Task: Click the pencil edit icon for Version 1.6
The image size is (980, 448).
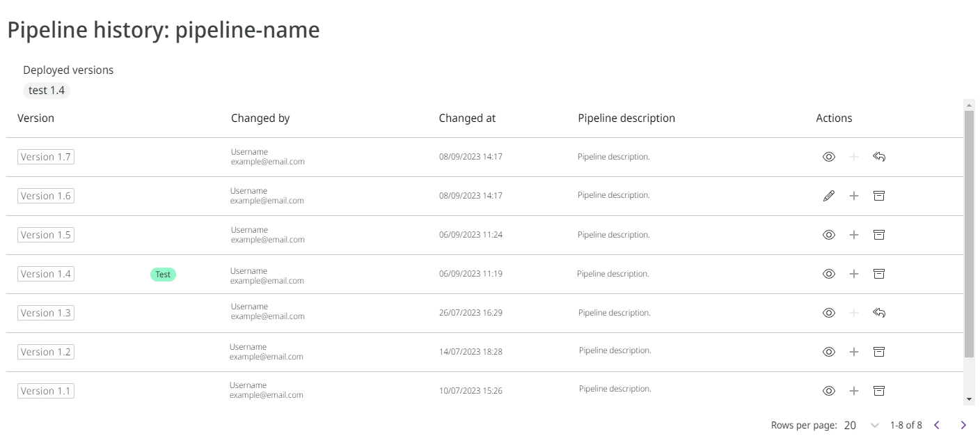Action: pyautogui.click(x=828, y=196)
